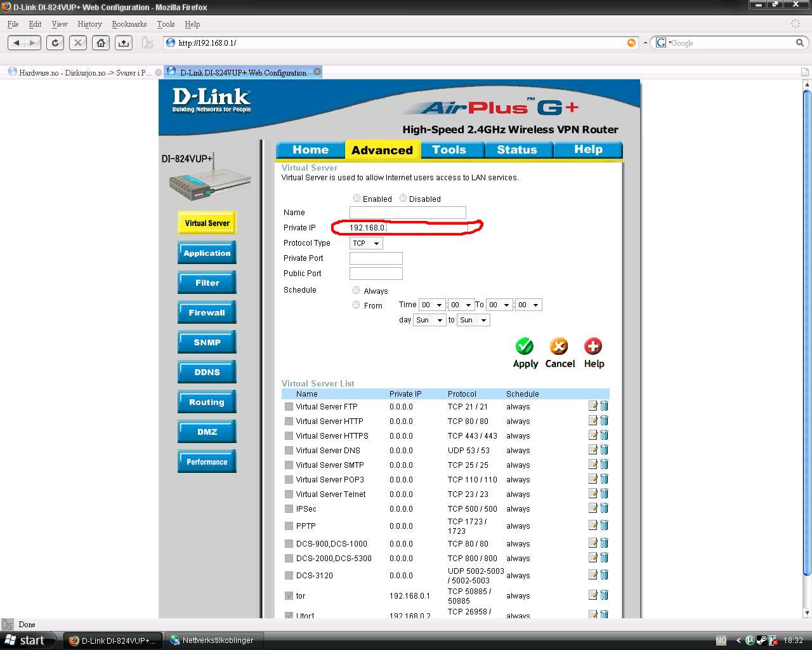
Task: Select the Always schedule radio button
Action: (x=356, y=290)
